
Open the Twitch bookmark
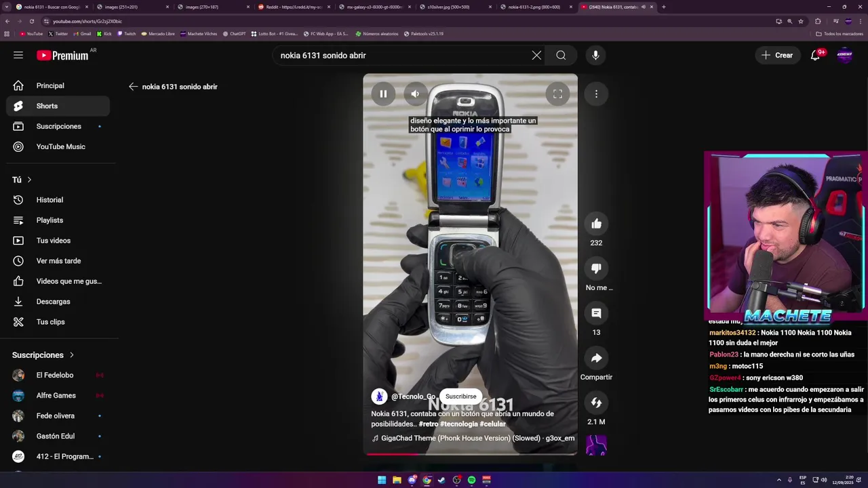(126, 33)
